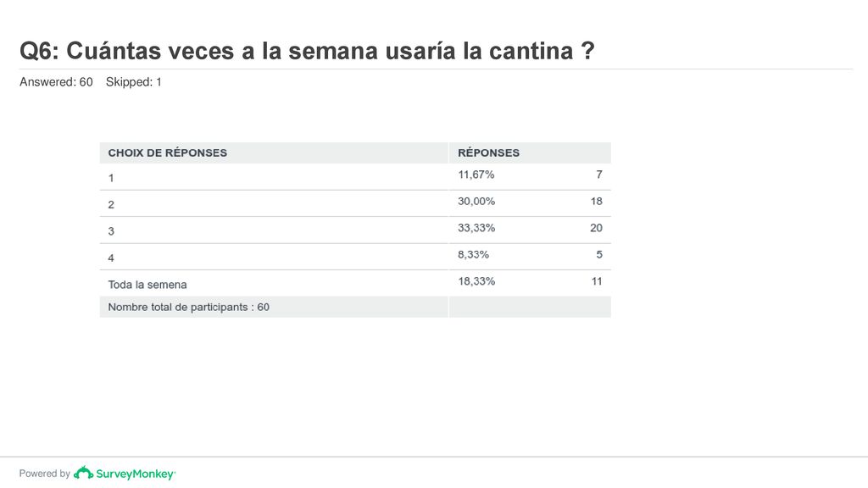Click the 30,00% percentage value

pyautogui.click(x=476, y=202)
